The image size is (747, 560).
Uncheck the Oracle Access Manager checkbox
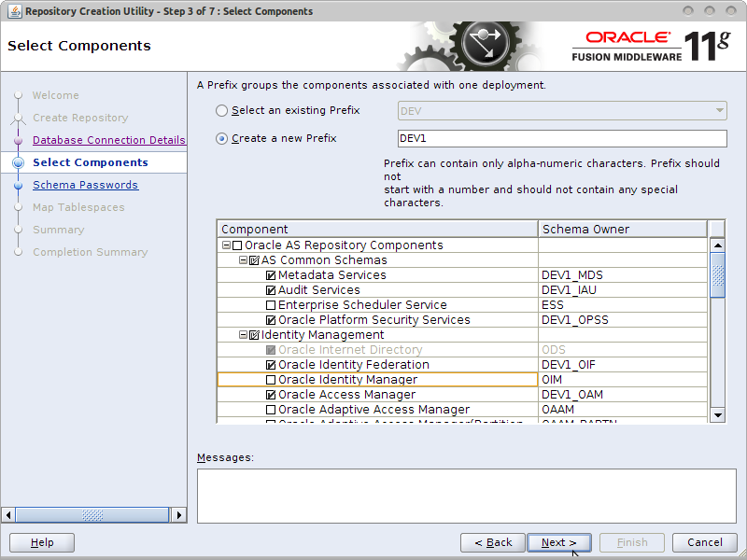(271, 395)
